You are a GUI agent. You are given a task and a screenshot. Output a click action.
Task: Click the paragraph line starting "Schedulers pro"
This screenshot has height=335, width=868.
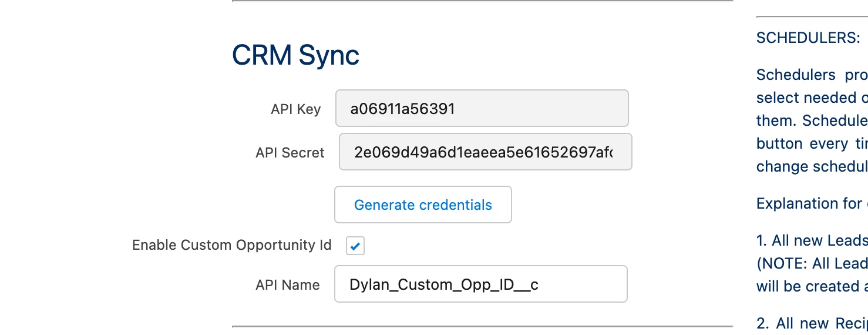812,75
